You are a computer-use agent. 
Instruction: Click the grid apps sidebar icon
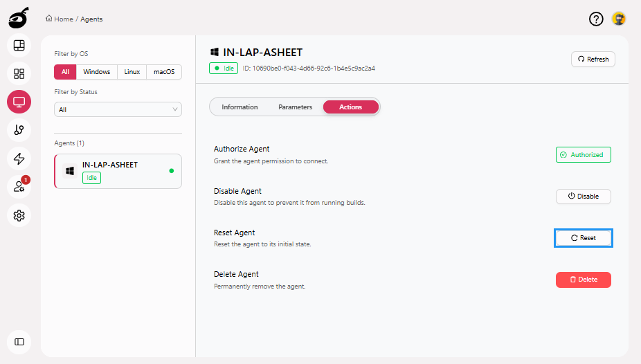[19, 73]
